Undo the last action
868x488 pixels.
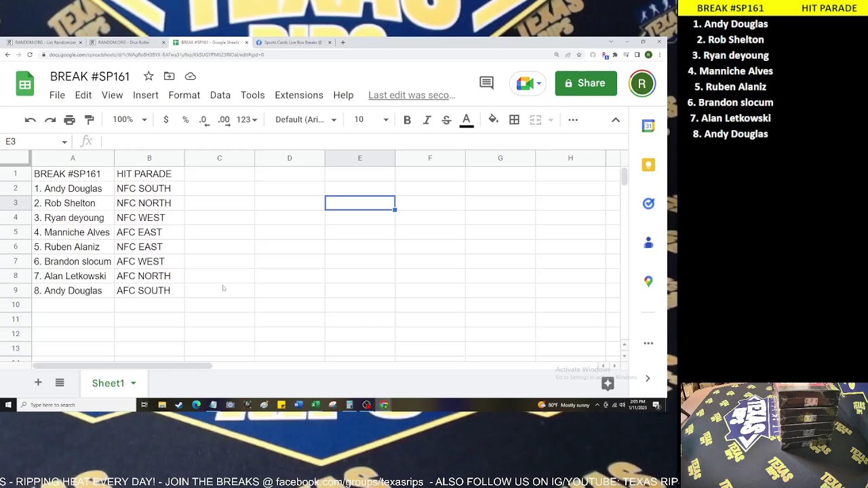click(x=30, y=120)
